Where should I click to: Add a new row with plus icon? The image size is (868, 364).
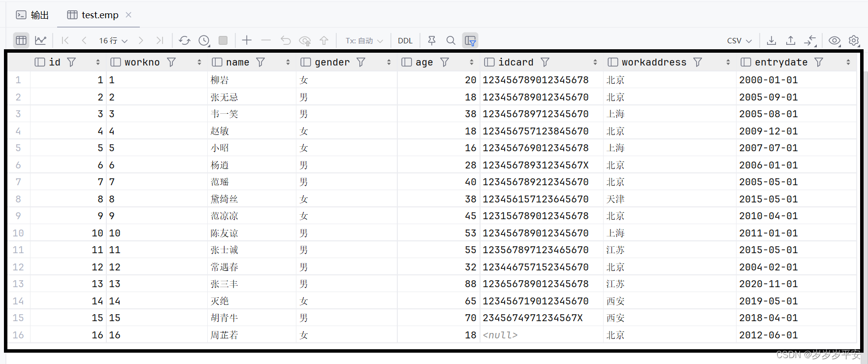[x=247, y=40]
